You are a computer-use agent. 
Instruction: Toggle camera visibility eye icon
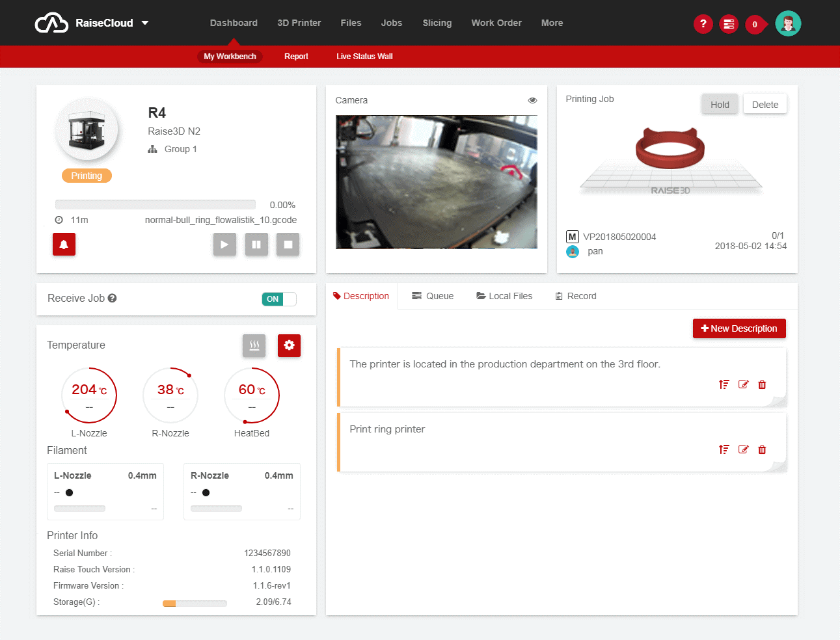(x=532, y=100)
